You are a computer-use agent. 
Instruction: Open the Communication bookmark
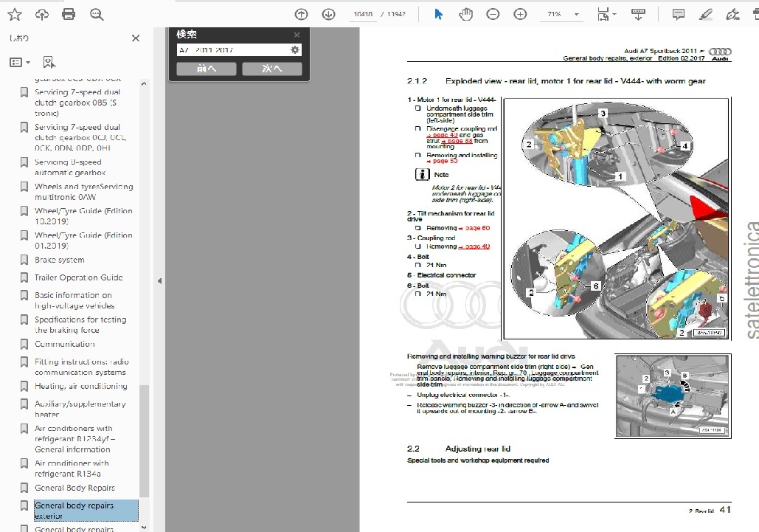point(65,344)
